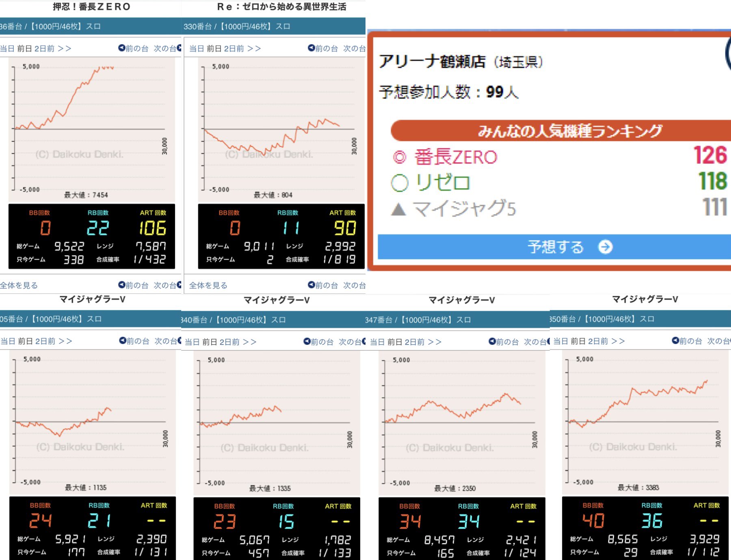Click the 前の台 arrow icon beside 全体を見る in 36番台 panel
Image resolution: width=731 pixels, height=560 pixels.
pos(121,285)
